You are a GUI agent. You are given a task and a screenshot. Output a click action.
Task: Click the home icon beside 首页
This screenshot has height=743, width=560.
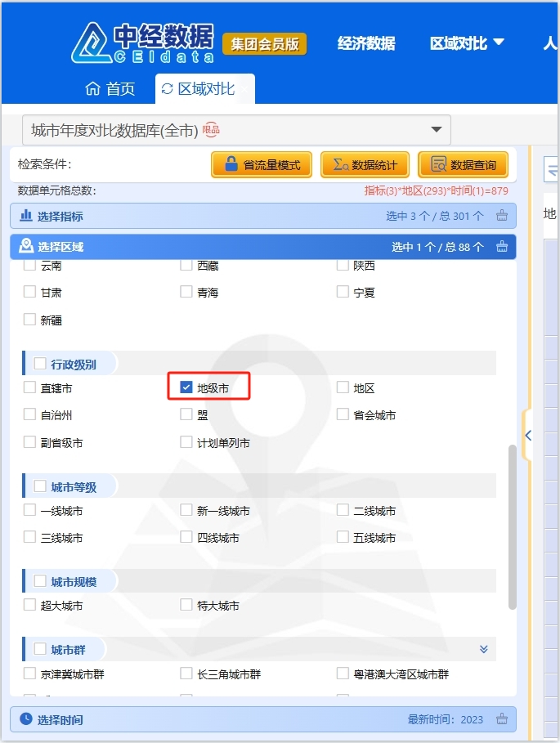92,88
